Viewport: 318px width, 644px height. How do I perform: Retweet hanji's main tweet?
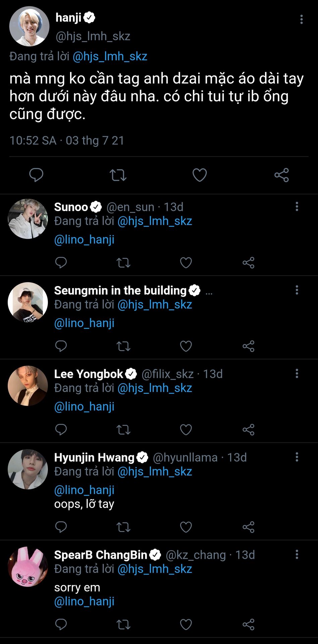[x=118, y=175]
